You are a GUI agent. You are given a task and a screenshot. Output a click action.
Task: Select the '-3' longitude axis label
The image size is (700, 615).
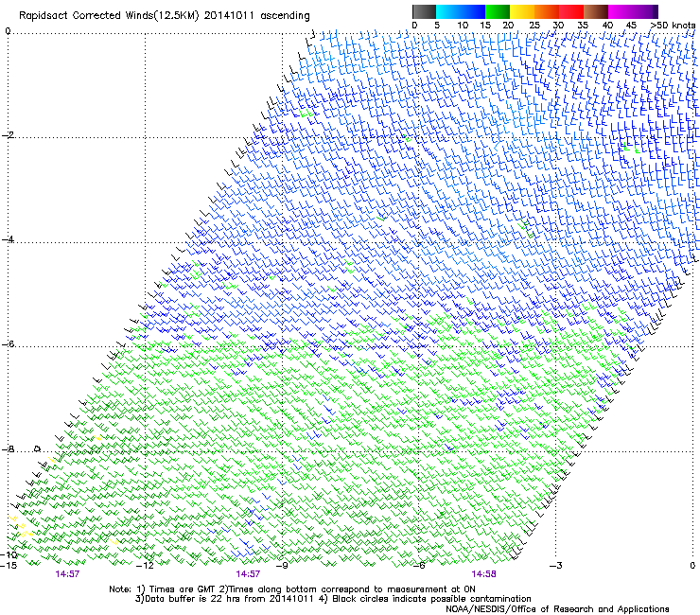point(556,566)
